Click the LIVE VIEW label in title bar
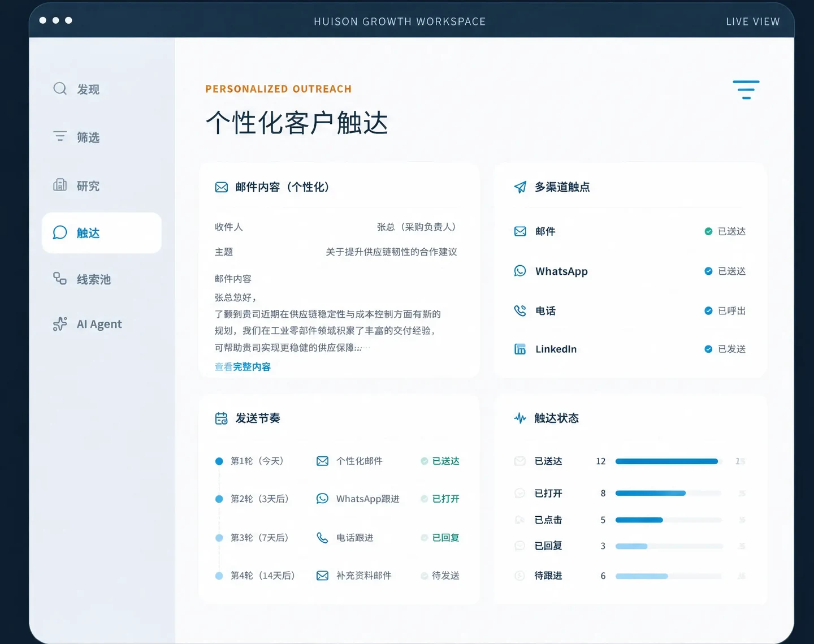Image resolution: width=814 pixels, height=644 pixels. [752, 21]
